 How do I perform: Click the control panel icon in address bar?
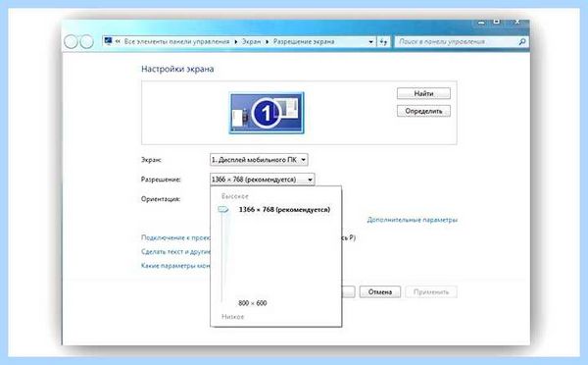click(109, 41)
